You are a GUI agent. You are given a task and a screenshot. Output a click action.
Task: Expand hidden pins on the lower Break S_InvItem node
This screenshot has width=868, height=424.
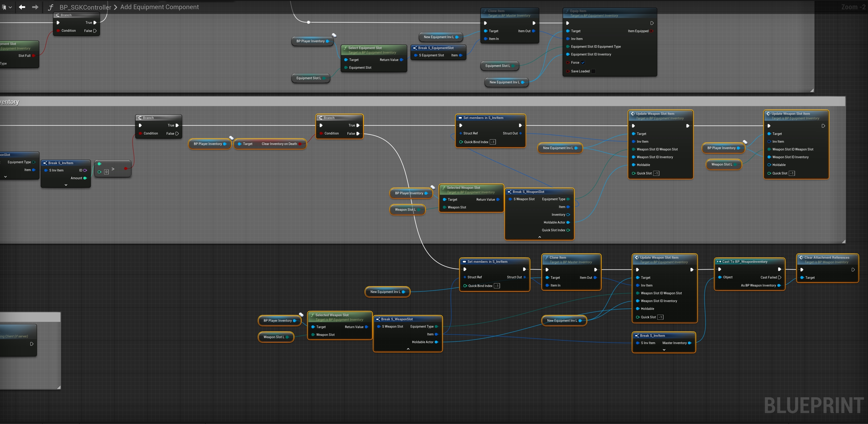664,350
